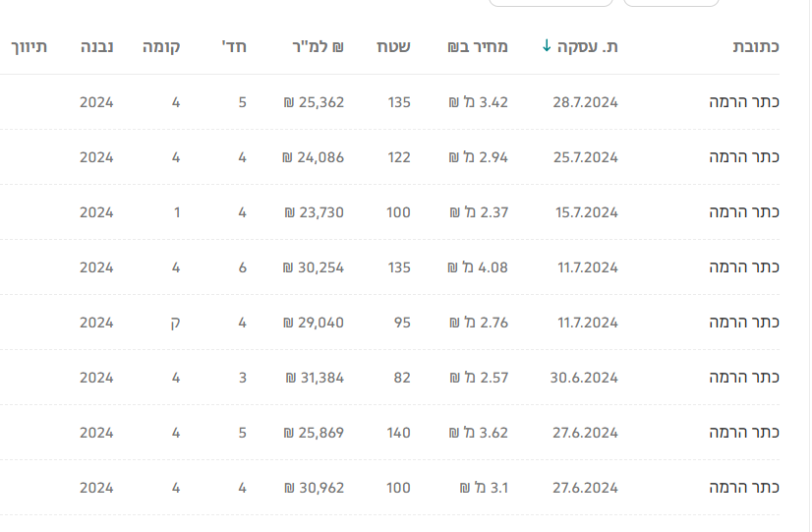Select the row dated 25.7.2024

(585, 157)
